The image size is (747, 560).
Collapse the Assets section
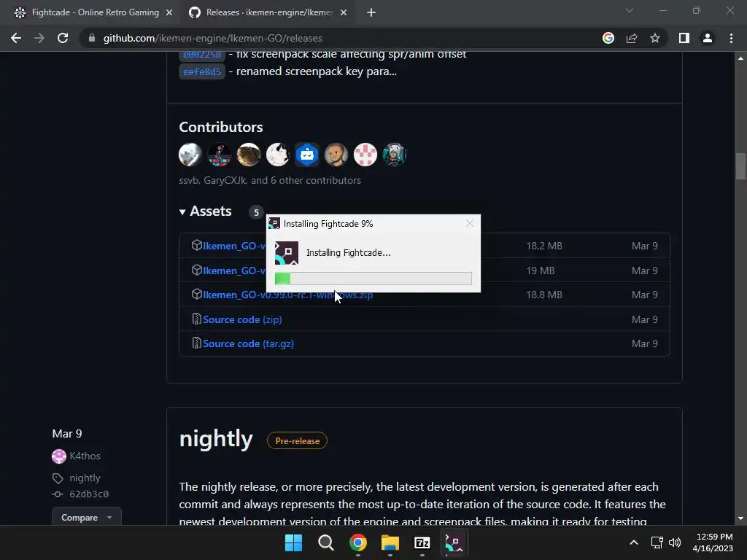click(205, 211)
